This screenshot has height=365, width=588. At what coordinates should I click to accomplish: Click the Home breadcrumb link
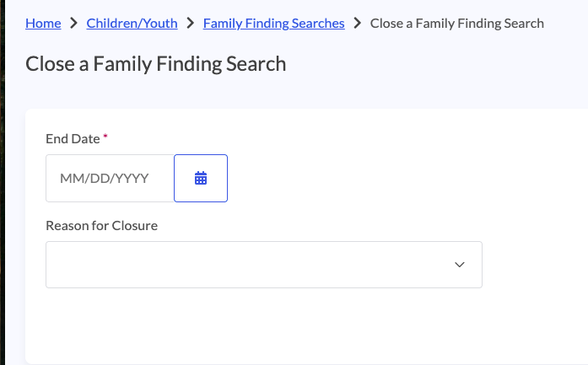[43, 23]
